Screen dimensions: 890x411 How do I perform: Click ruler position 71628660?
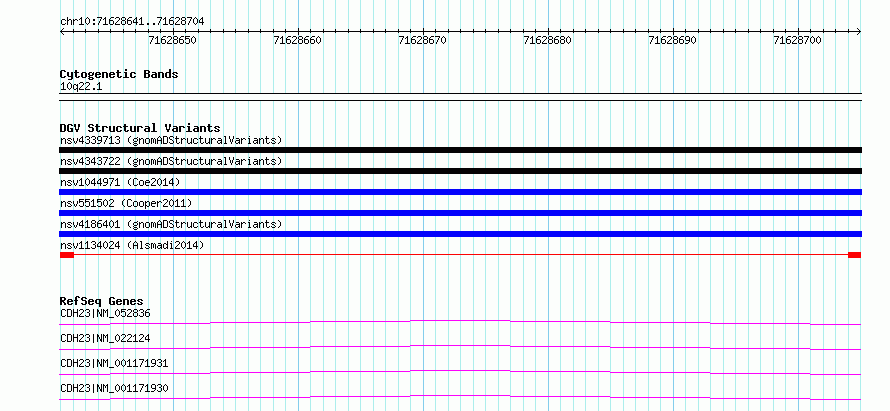[298, 40]
